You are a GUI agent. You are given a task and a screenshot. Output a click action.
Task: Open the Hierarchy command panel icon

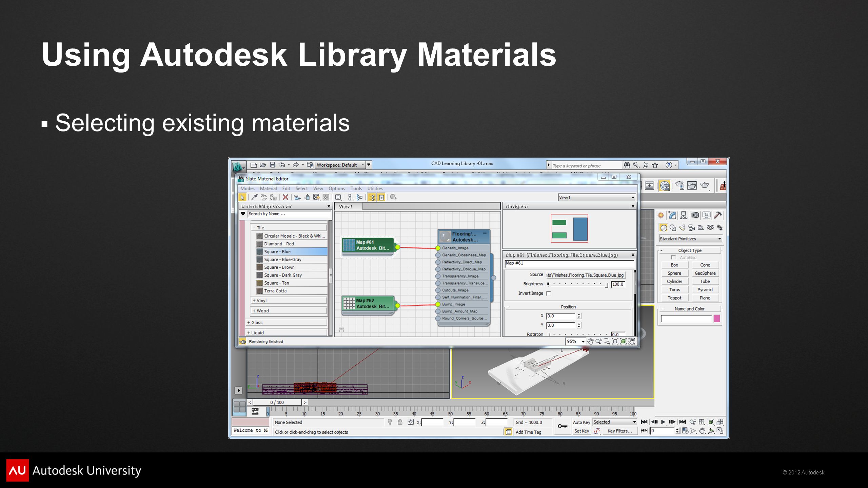pyautogui.click(x=684, y=215)
